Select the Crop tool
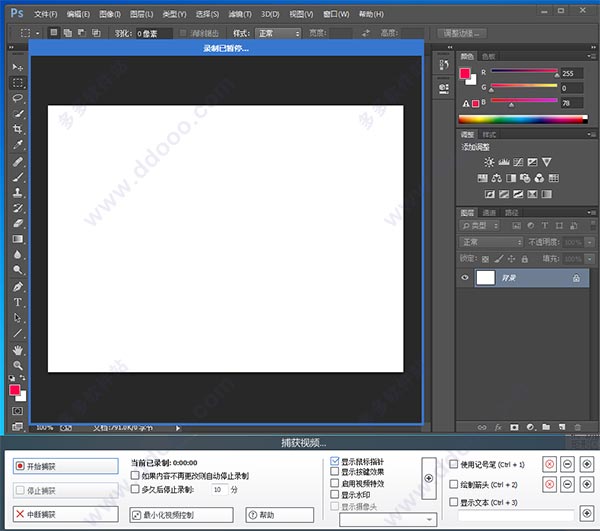This screenshot has height=531, width=600. pos(17,129)
